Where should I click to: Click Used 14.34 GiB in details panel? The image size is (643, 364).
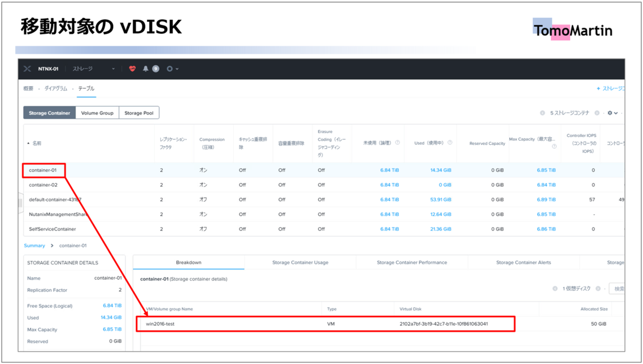(x=111, y=317)
